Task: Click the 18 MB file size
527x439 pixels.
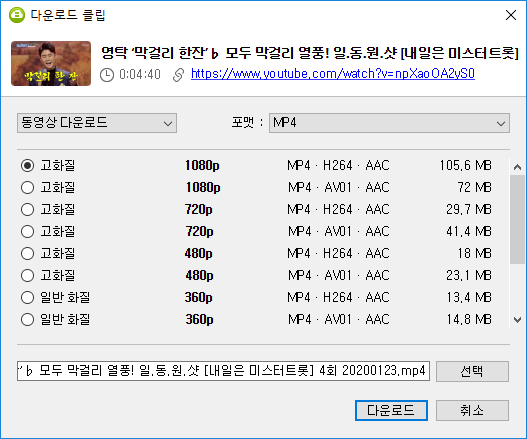Action: click(475, 253)
